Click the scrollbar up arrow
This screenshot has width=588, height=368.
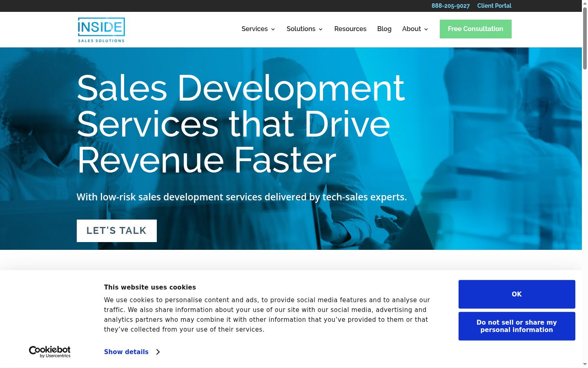[x=585, y=3]
